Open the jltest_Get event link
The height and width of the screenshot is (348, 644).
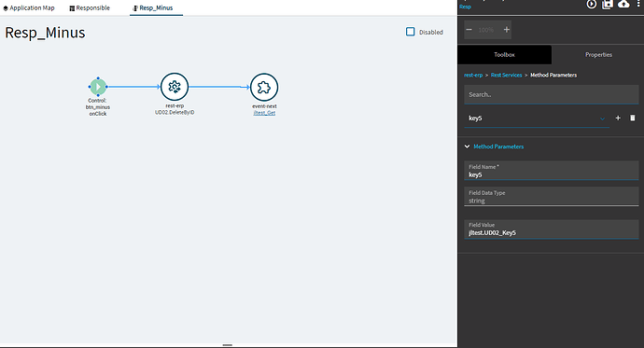pyautogui.click(x=264, y=113)
